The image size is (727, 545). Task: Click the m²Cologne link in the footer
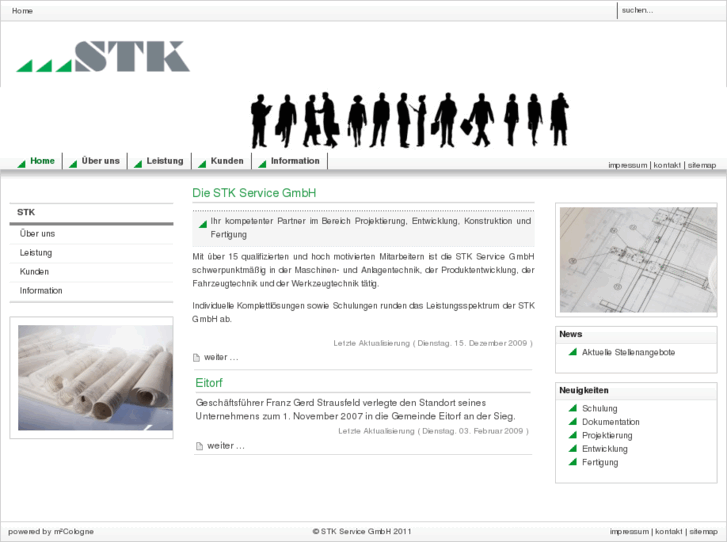pyautogui.click(x=74, y=532)
